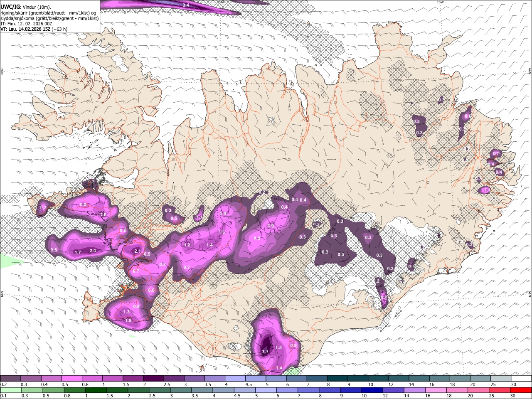
Task: Click the pale grey 25–30 swatch, upper scale
Action: (501, 379)
